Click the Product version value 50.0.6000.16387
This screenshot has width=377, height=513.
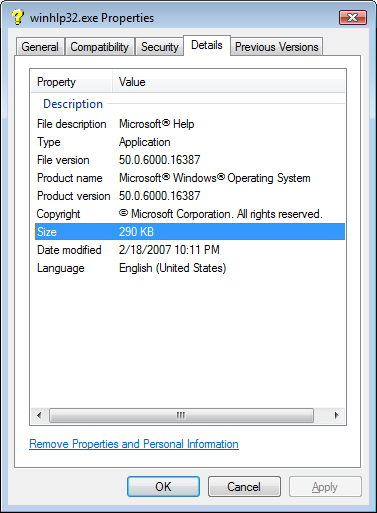160,196
